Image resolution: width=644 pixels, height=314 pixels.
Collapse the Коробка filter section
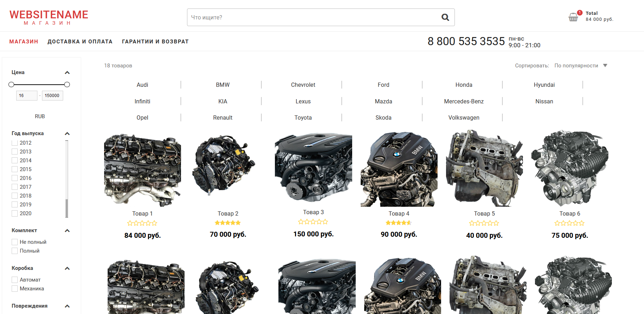67,268
